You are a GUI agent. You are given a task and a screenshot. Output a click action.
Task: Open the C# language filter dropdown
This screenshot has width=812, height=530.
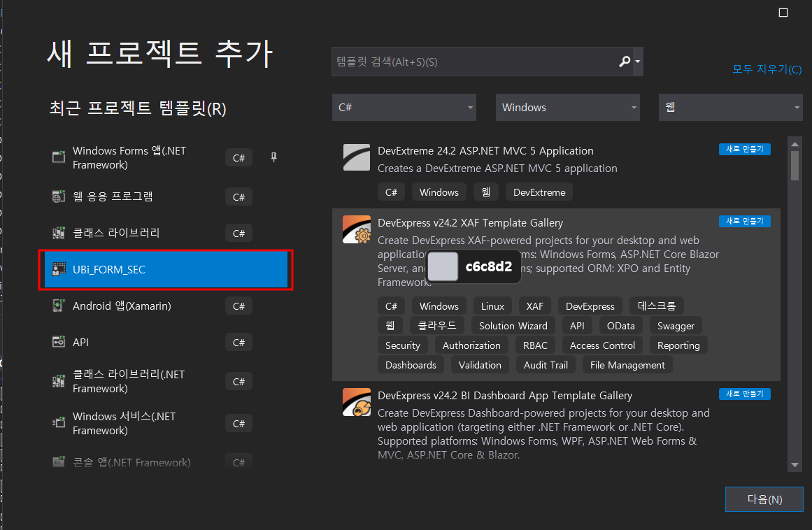(x=404, y=107)
